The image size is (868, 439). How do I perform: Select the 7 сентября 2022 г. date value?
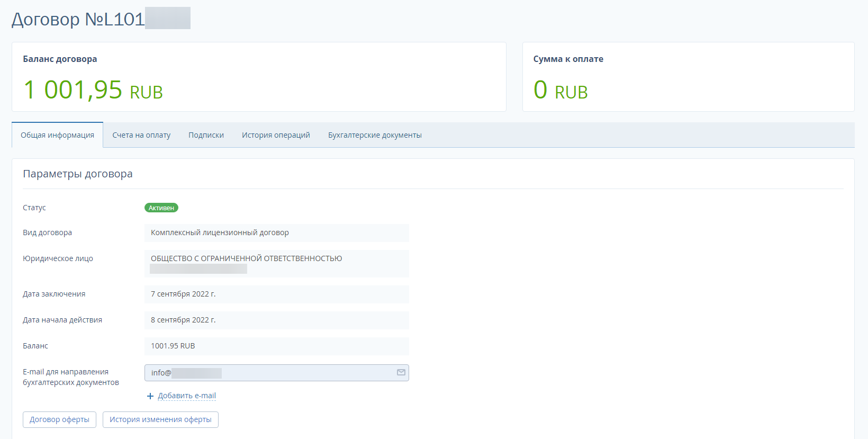pyautogui.click(x=277, y=294)
